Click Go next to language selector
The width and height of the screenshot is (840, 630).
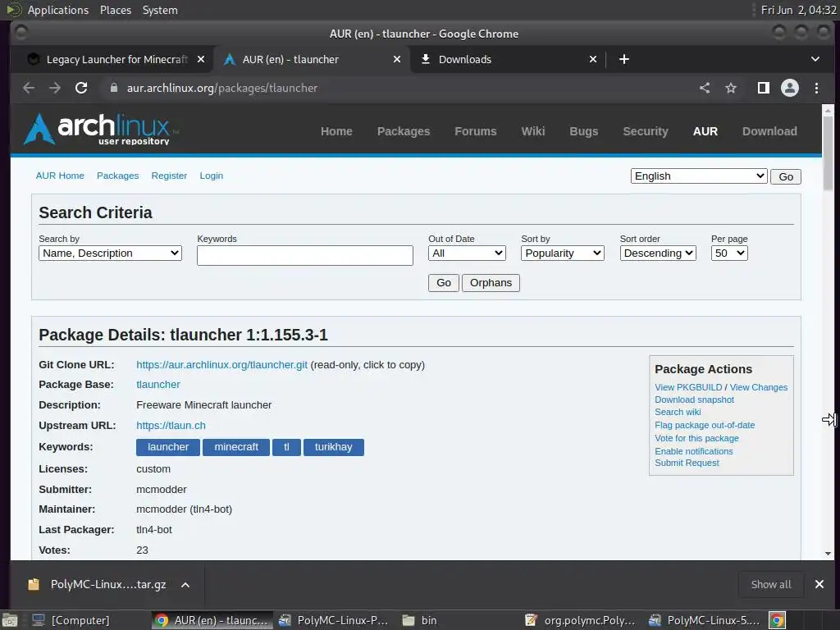coord(785,177)
